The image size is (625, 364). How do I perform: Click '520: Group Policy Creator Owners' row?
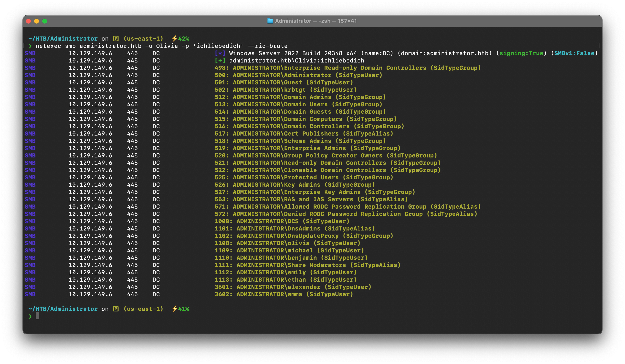(326, 155)
